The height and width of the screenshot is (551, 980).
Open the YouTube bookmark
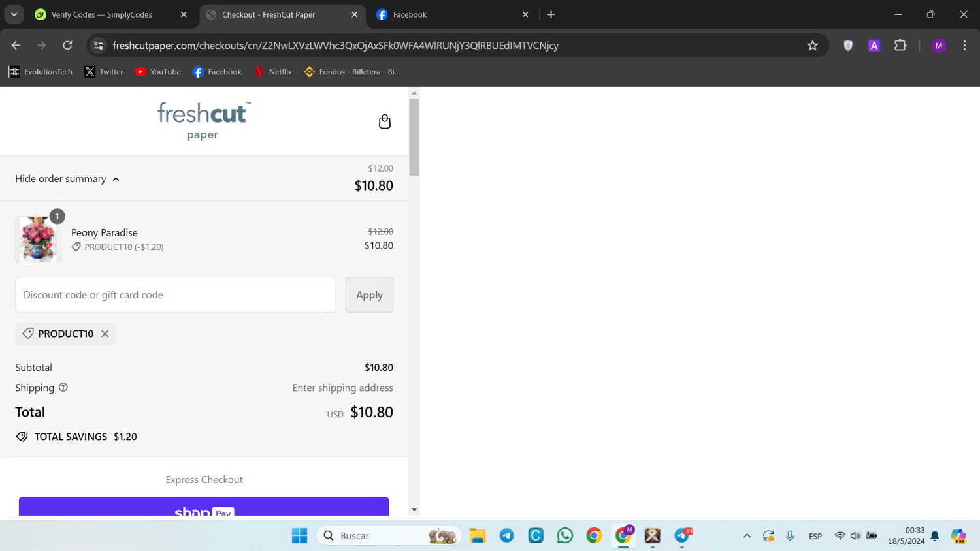click(x=157, y=72)
